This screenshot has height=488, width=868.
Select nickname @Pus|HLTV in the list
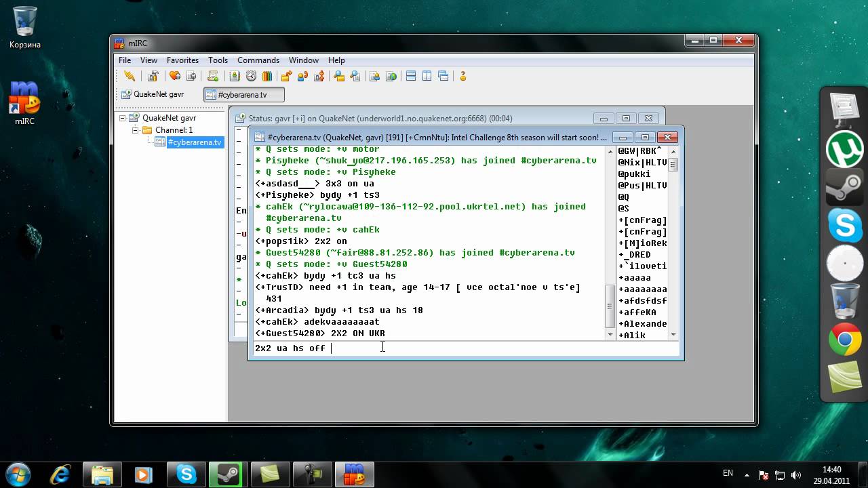[642, 186]
